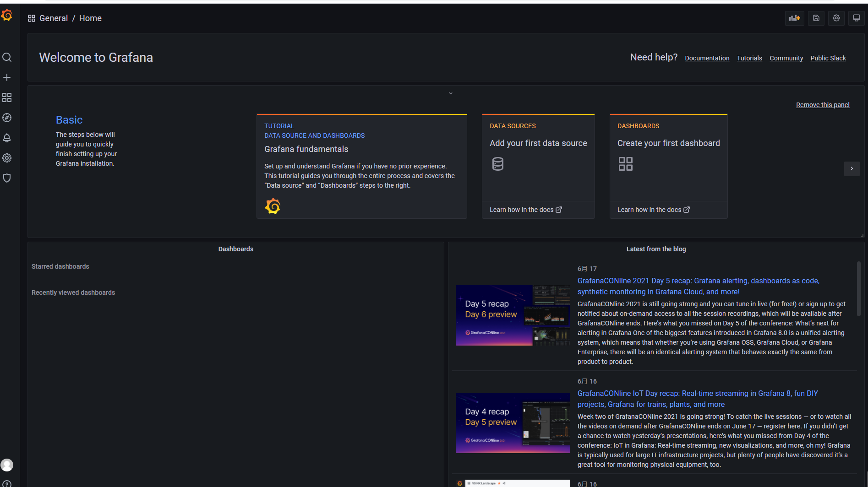Image resolution: width=868 pixels, height=487 pixels.
Task: Open GrafanaCONline IoT Day recap article
Action: coord(698,399)
